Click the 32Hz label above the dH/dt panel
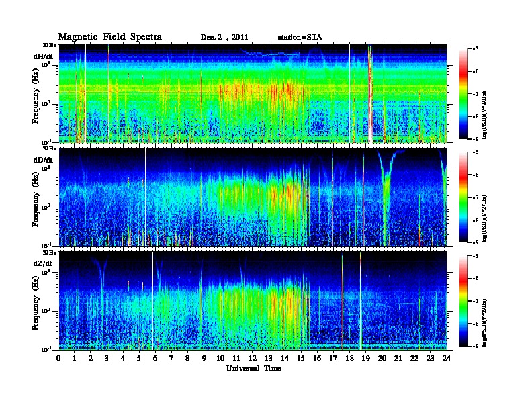Screen dimensions: 532x411 tap(50, 45)
